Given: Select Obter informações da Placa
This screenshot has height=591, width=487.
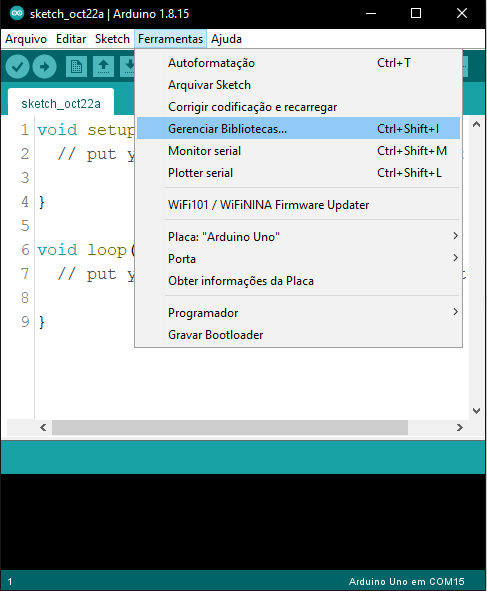Looking at the screenshot, I should click(298, 281).
